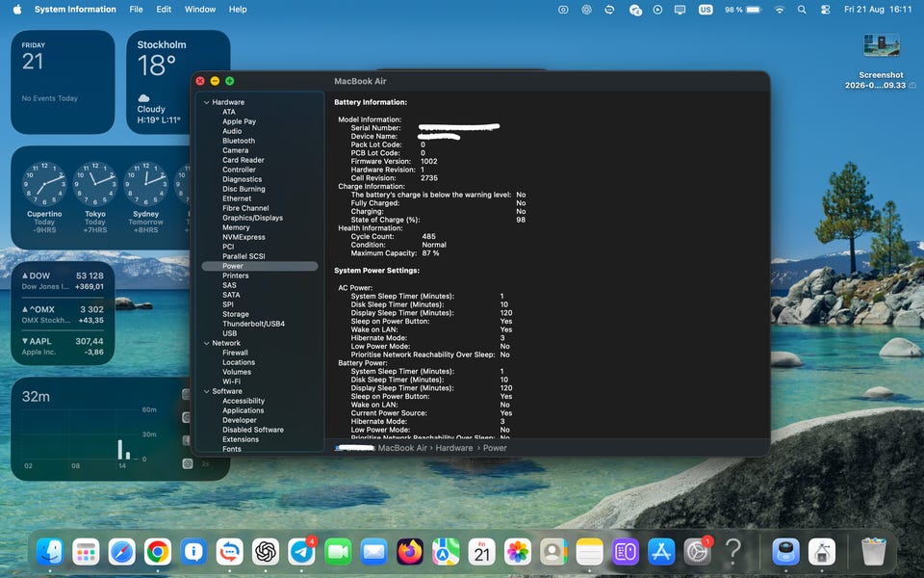This screenshot has width=924, height=578.
Task: Open Launchpad from the Dock
Action: click(86, 552)
